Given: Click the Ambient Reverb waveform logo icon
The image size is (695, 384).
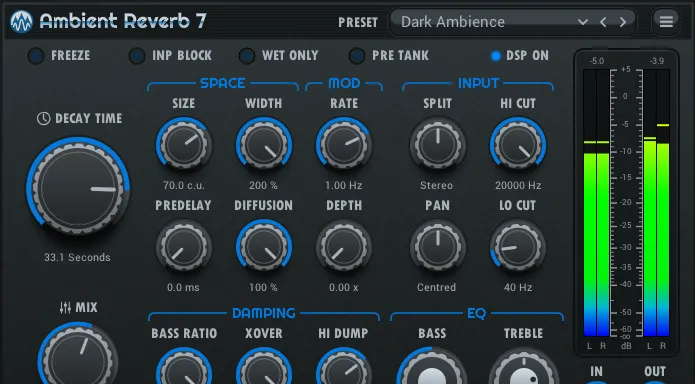Looking at the screenshot, I should (x=21, y=21).
